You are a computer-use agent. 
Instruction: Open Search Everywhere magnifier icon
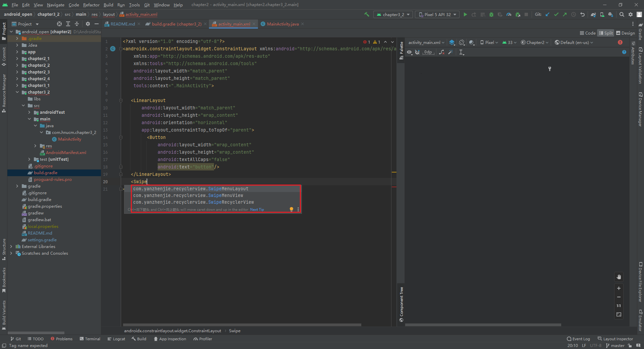coord(622,14)
